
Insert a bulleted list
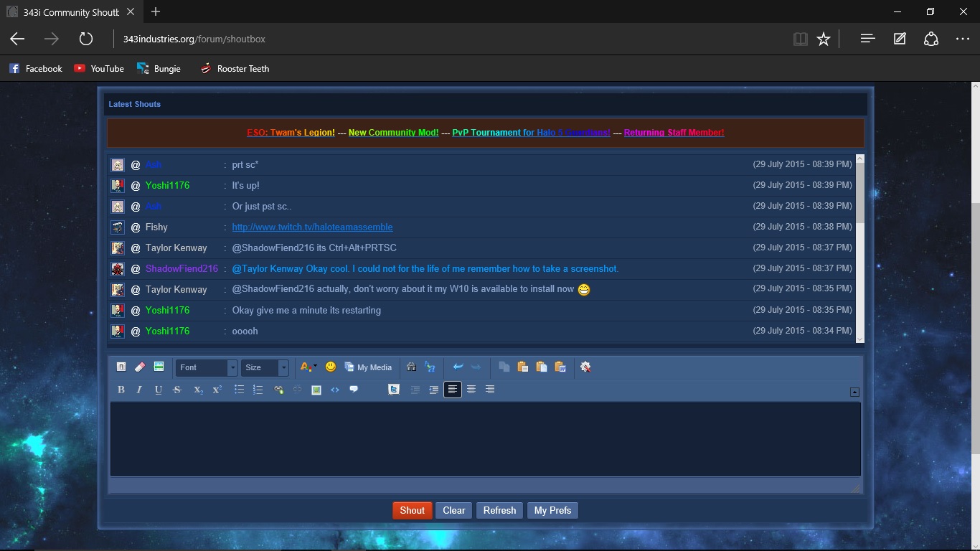239,390
